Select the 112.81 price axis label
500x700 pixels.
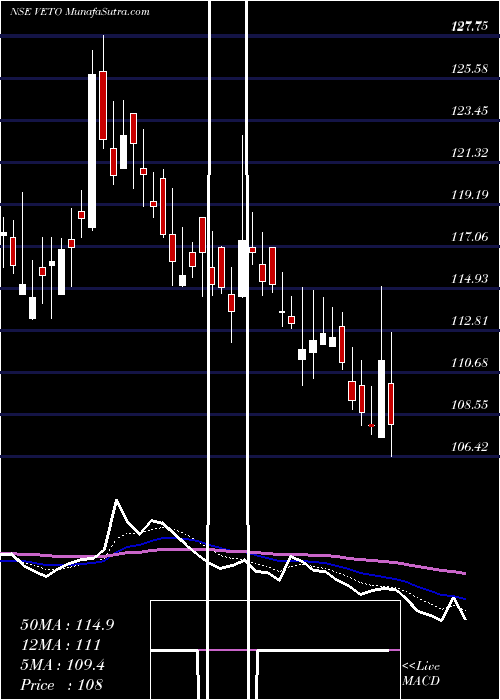[x=470, y=321]
